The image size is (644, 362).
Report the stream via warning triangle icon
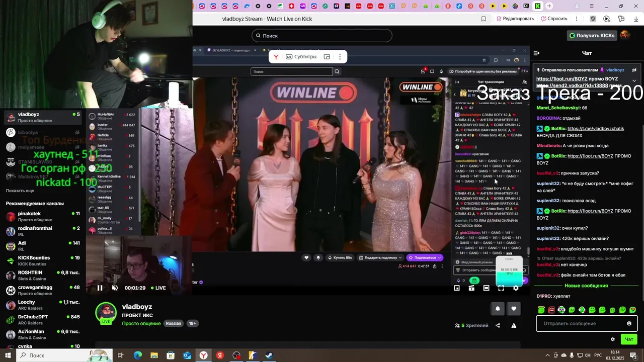pyautogui.click(x=514, y=326)
